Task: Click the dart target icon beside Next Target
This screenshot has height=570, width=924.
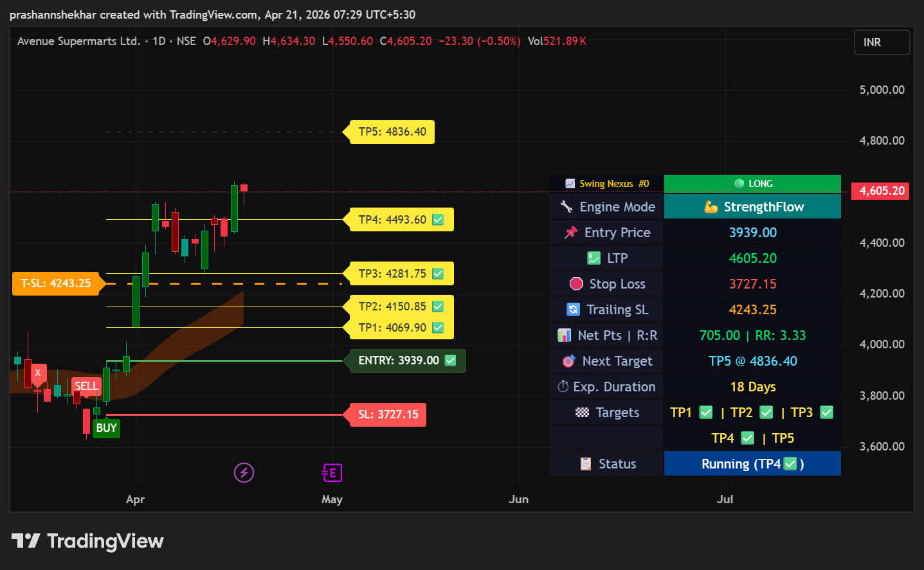Action: click(x=568, y=361)
